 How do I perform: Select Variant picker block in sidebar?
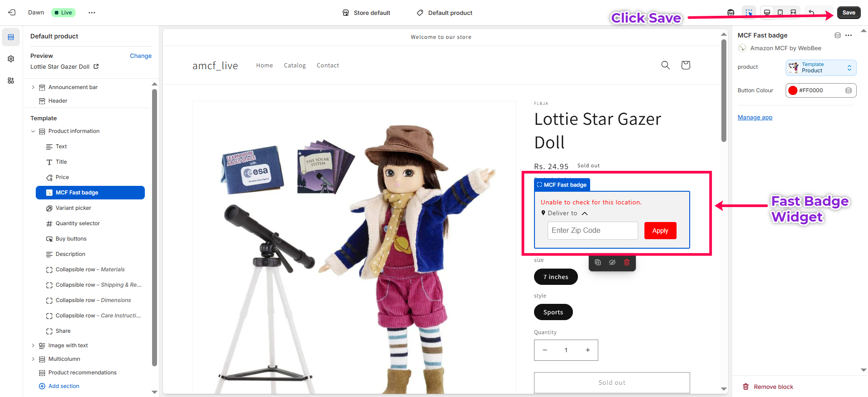(73, 208)
